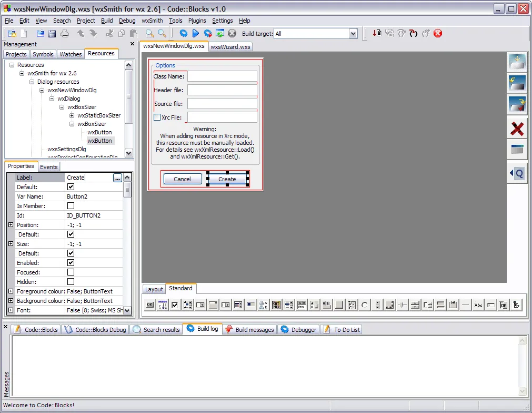The height and width of the screenshot is (413, 532).
Task: Click the Cancel button in the dialog preview
Action: 182,179
